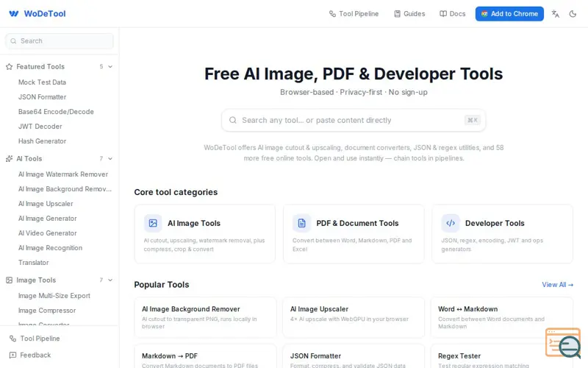Screen dimensions: 588x368
Task: Open AI Image Recognition tool
Action: [50, 248]
